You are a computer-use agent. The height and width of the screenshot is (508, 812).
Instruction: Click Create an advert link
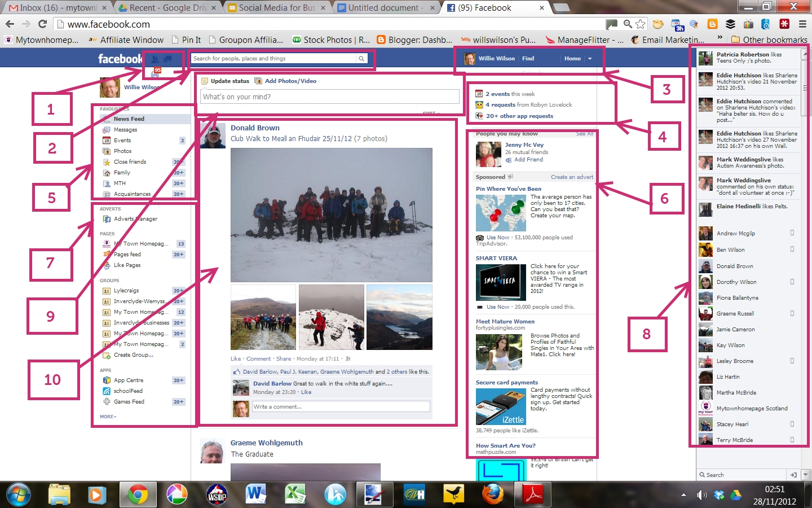[572, 177]
